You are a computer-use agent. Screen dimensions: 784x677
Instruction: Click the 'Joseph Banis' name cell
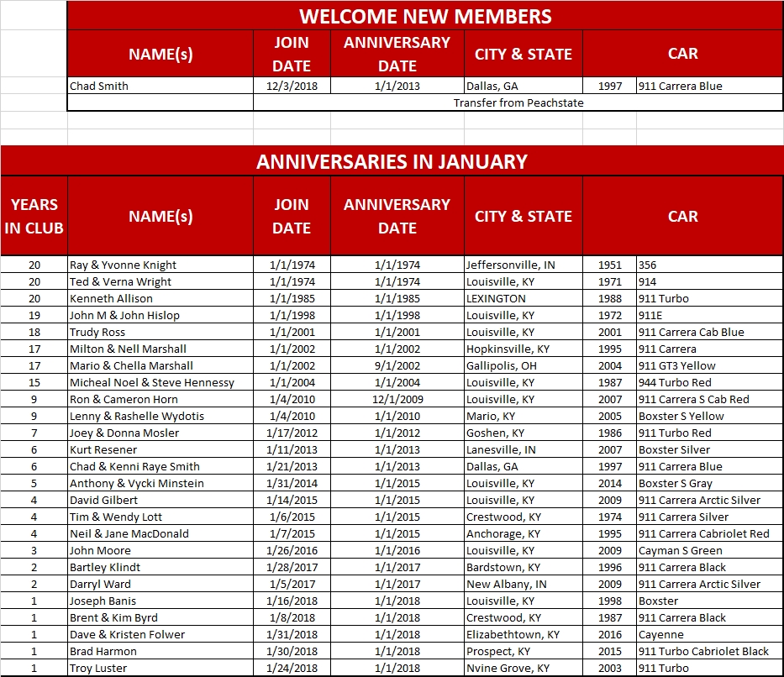(160, 601)
